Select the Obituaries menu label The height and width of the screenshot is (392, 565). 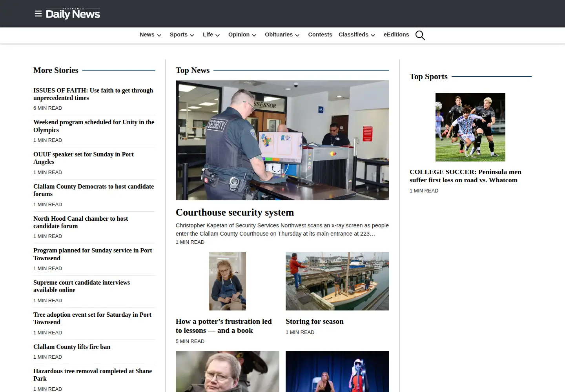279,34
